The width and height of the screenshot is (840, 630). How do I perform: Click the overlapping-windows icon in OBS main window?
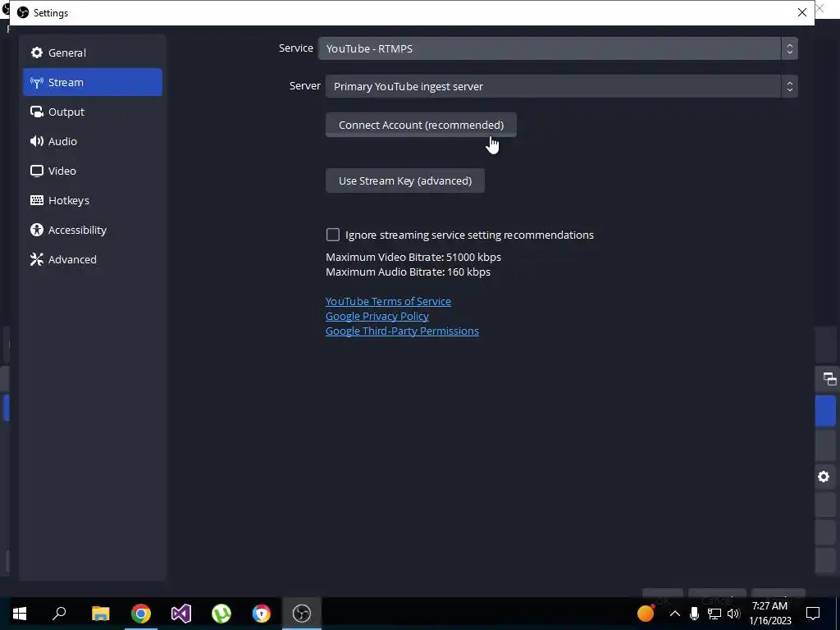[x=829, y=379]
